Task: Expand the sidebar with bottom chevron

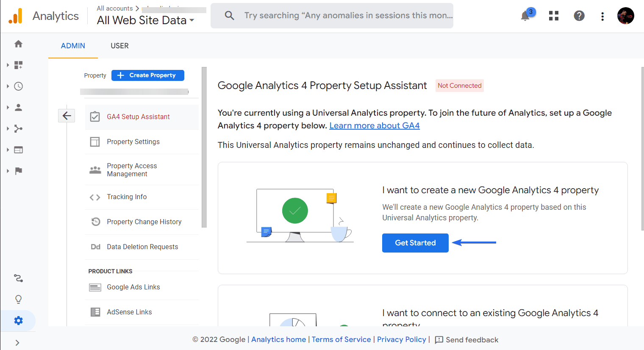Action: tap(17, 343)
